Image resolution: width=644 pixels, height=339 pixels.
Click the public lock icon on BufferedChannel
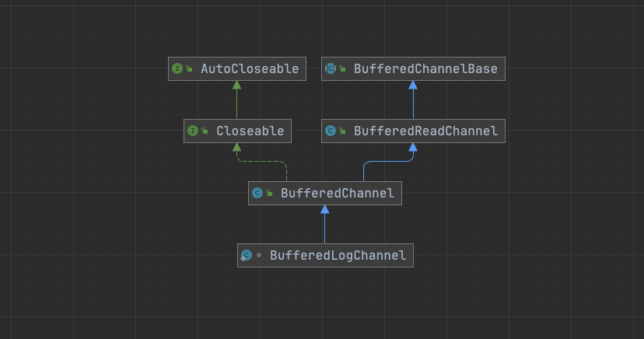click(269, 193)
